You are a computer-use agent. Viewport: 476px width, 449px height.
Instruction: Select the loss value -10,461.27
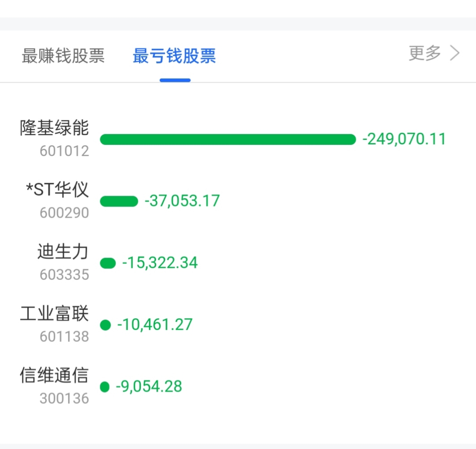[155, 325]
